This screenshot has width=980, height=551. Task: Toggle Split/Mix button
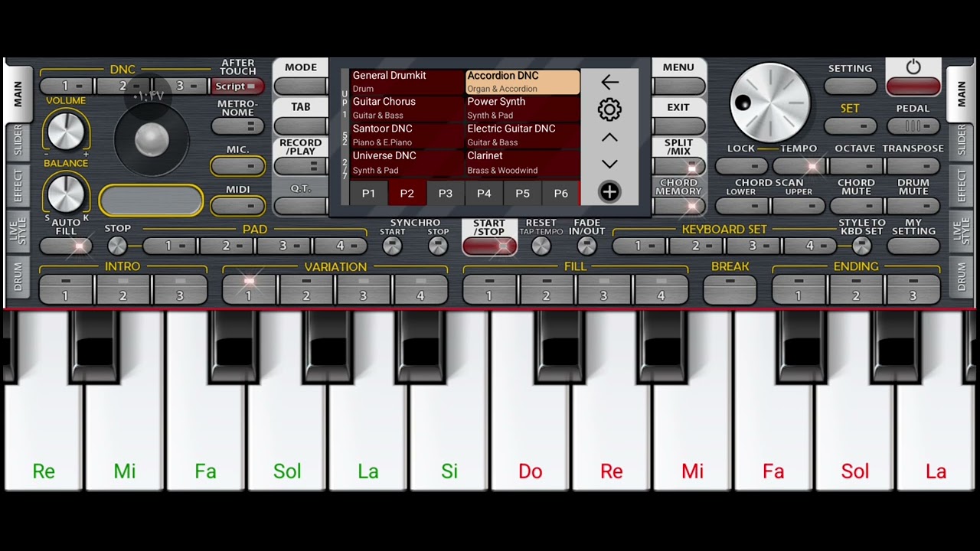point(678,166)
